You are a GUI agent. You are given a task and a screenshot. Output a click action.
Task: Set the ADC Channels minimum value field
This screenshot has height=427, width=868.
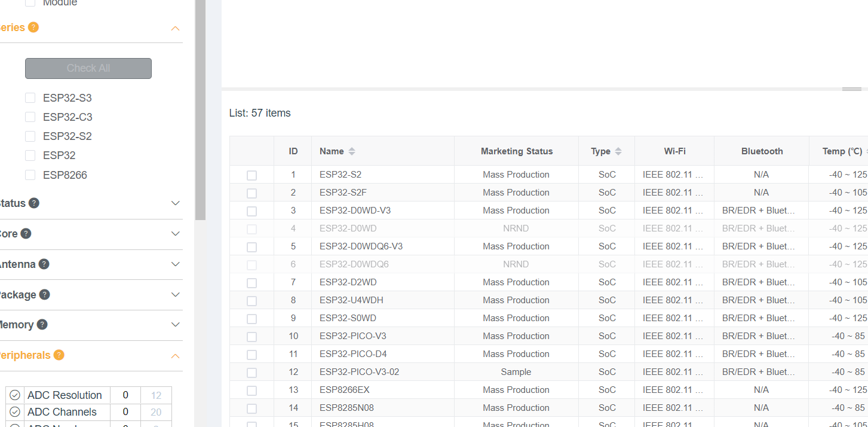pyautogui.click(x=125, y=412)
